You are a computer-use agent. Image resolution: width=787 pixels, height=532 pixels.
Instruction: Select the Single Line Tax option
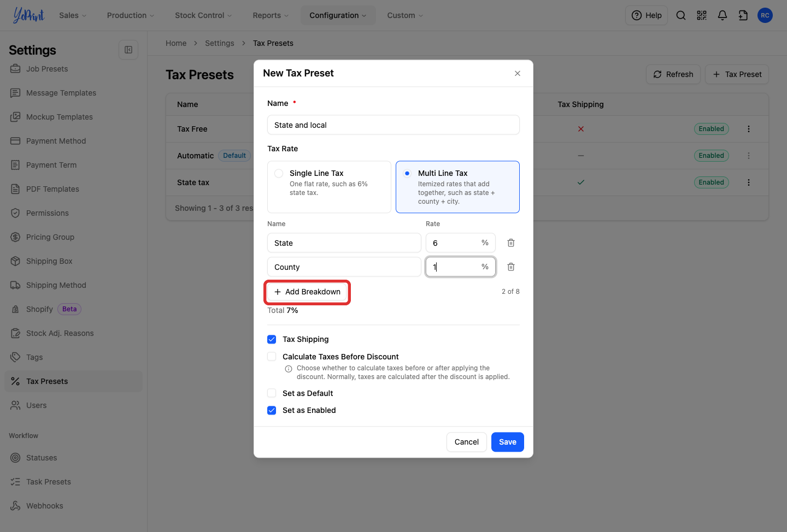tap(329, 187)
